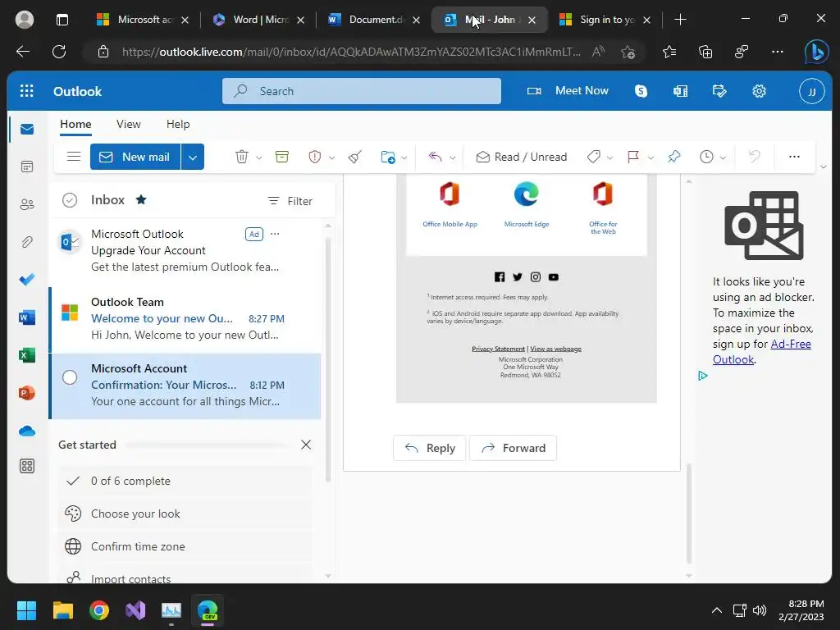Viewport: 840px width, 630px height.
Task: Flag the message with the flag icon
Action: click(x=633, y=157)
